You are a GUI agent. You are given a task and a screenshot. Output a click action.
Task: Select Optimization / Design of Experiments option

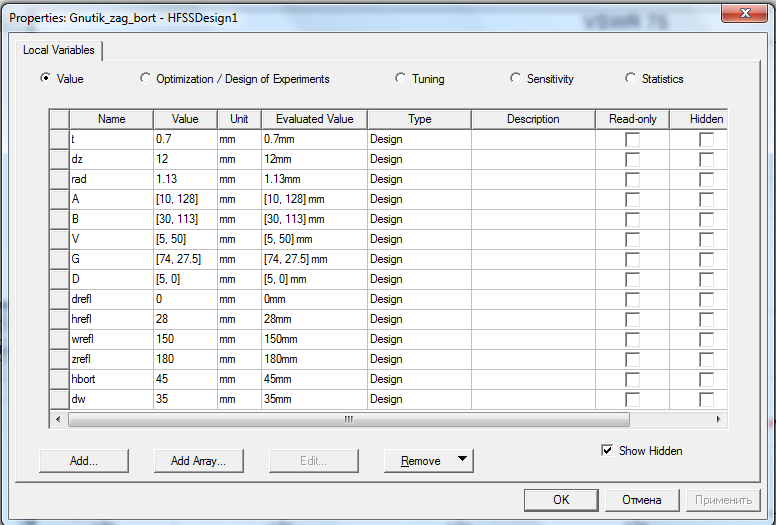click(x=147, y=78)
